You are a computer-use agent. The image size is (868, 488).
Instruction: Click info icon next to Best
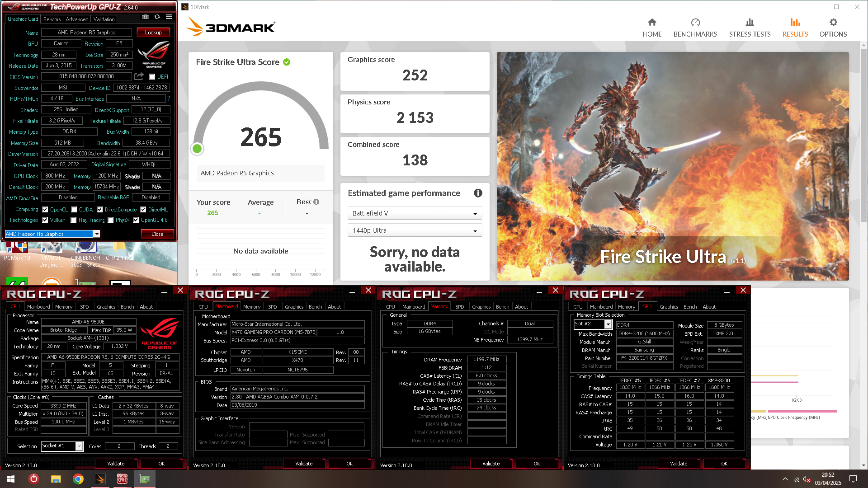pyautogui.click(x=316, y=202)
